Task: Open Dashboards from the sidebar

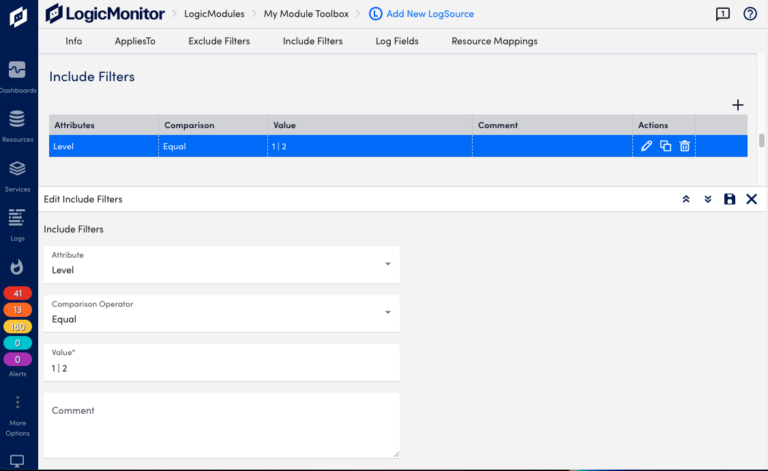Action: click(x=17, y=75)
